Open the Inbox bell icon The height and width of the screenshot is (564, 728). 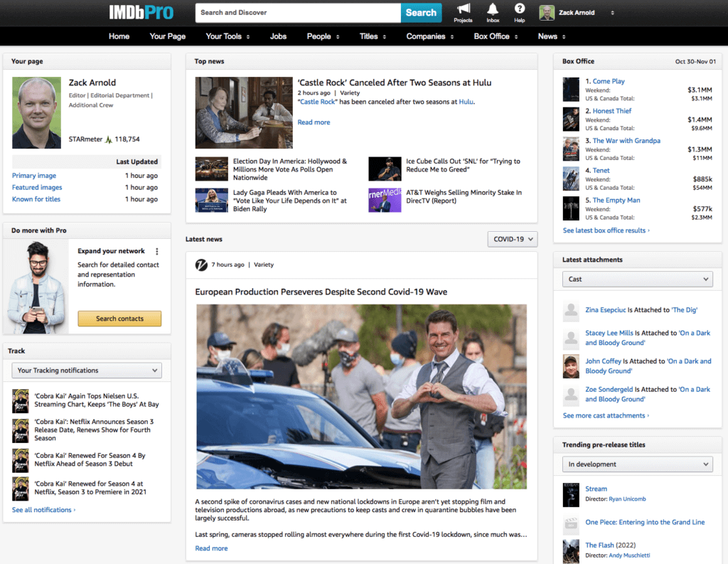tap(493, 9)
